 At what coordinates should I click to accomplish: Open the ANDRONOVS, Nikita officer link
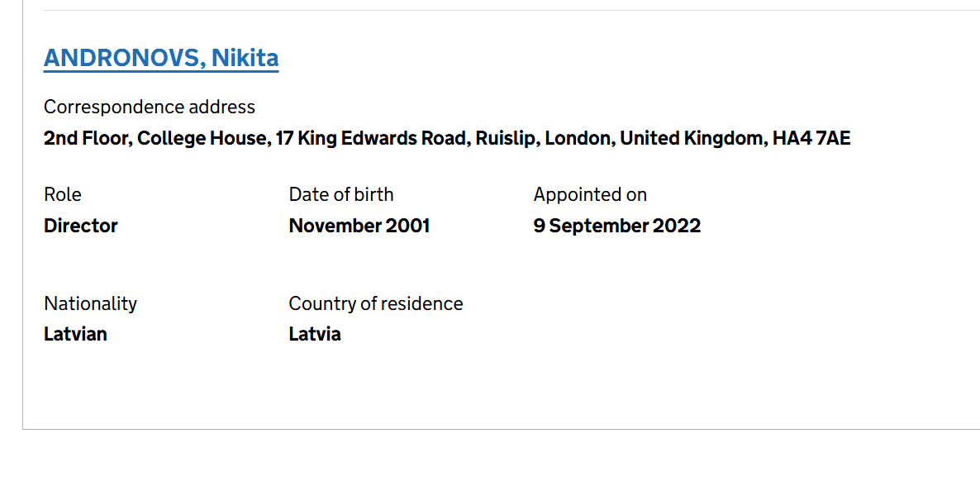coord(160,58)
